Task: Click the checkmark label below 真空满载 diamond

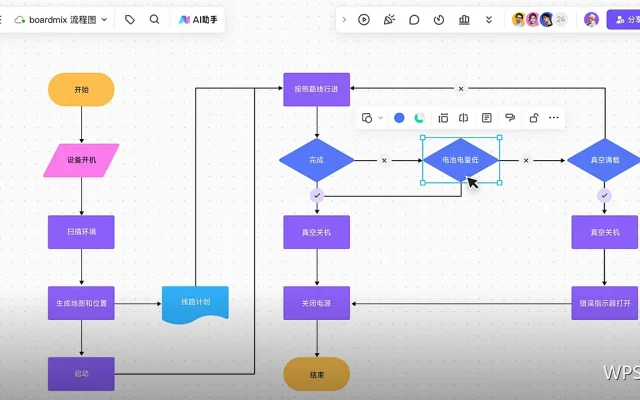Action: click(604, 196)
